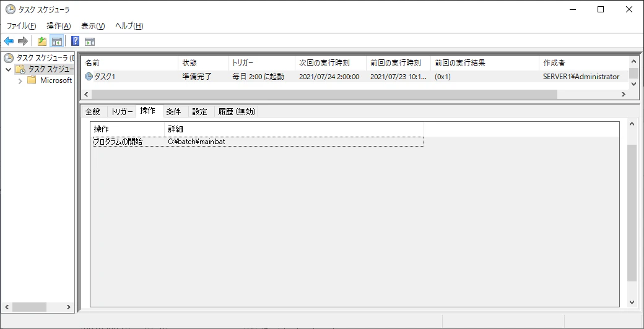Switch to the 設定 tab
The width and height of the screenshot is (644, 329).
(x=200, y=111)
